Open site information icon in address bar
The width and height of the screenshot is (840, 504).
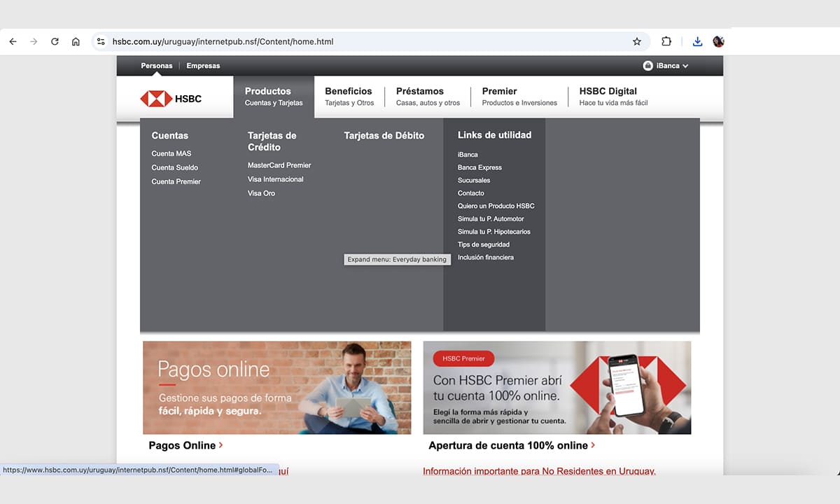101,42
